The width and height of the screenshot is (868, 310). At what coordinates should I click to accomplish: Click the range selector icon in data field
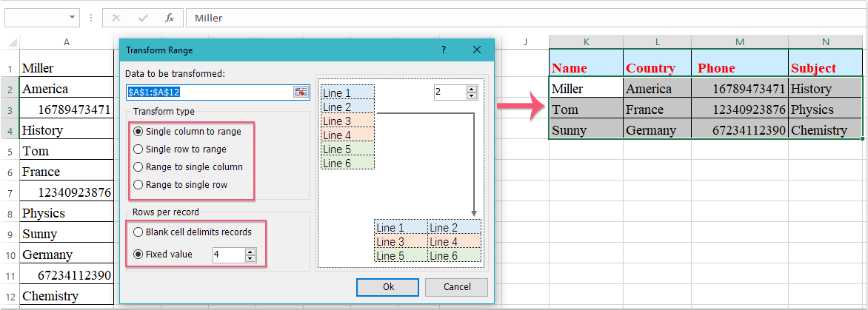click(301, 92)
